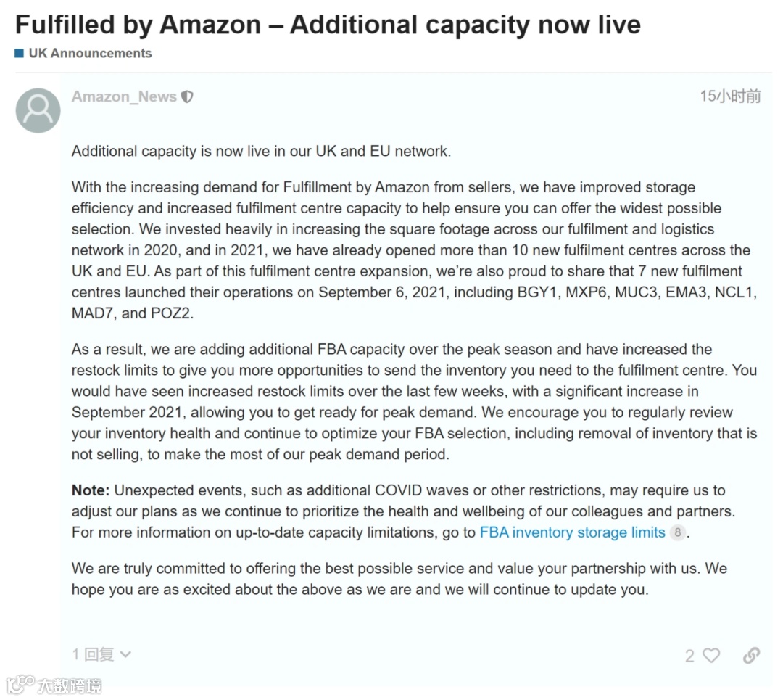Click the 1 回复 replies text
The width and height of the screenshot is (783, 700).
(x=94, y=654)
